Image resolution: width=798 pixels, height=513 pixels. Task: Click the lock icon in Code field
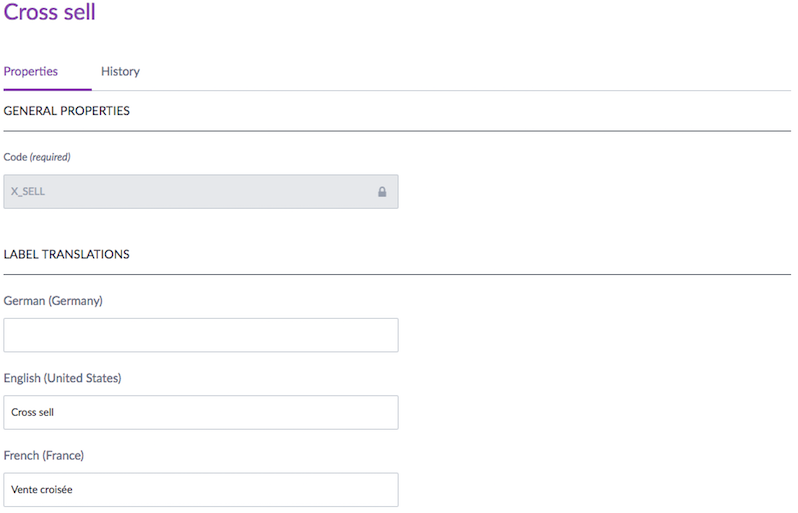click(x=382, y=192)
